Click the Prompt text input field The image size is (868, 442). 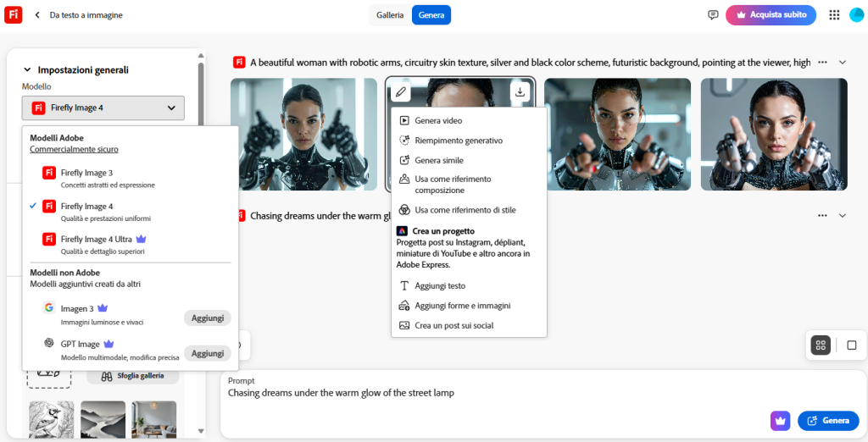[492, 393]
